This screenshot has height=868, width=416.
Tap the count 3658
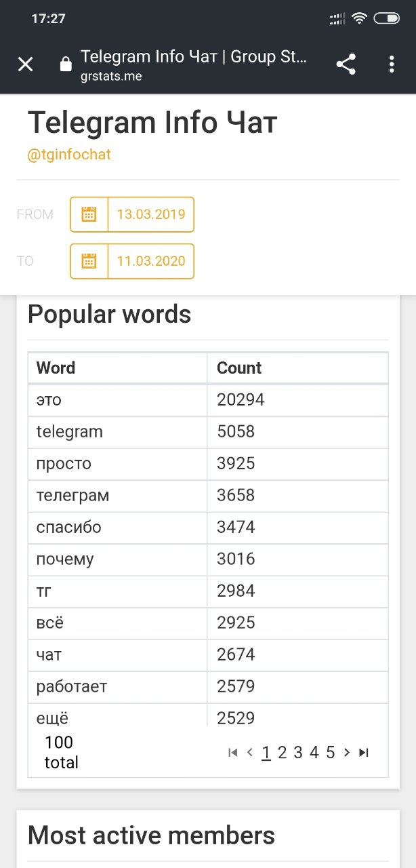[x=236, y=496]
